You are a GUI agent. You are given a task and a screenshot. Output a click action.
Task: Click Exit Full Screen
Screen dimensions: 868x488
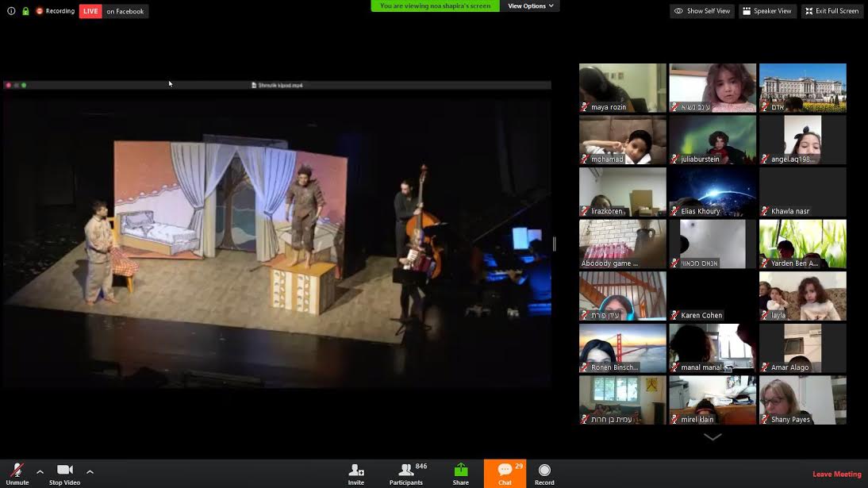point(832,11)
